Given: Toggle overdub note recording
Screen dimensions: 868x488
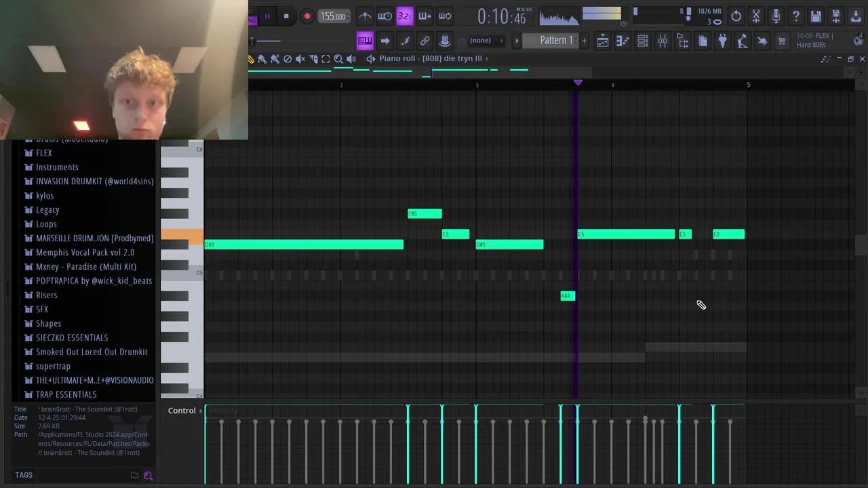Looking at the screenshot, I should pyautogui.click(x=425, y=16).
